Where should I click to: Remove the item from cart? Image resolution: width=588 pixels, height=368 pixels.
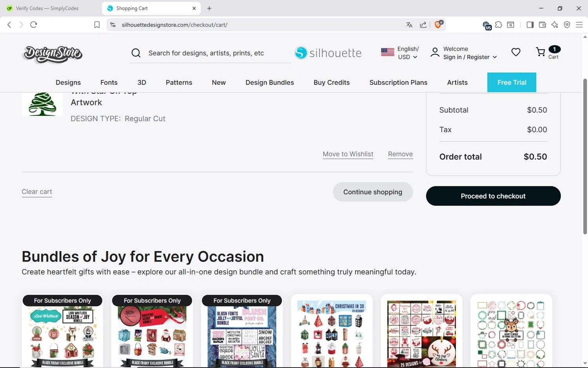click(x=400, y=154)
